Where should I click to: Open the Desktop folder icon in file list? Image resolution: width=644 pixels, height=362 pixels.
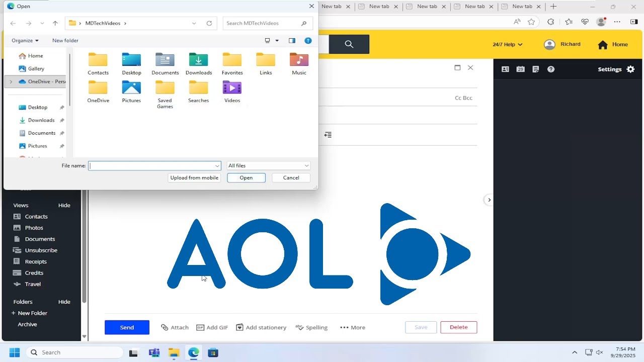pos(131,64)
